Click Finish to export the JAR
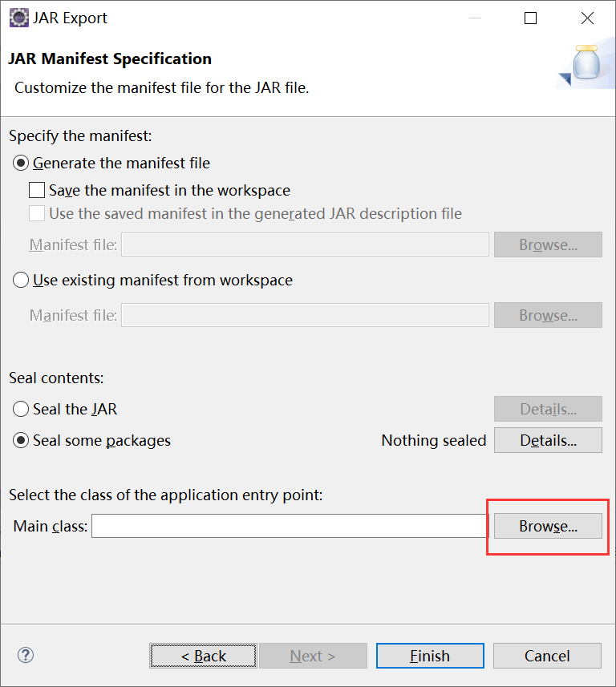 point(430,656)
